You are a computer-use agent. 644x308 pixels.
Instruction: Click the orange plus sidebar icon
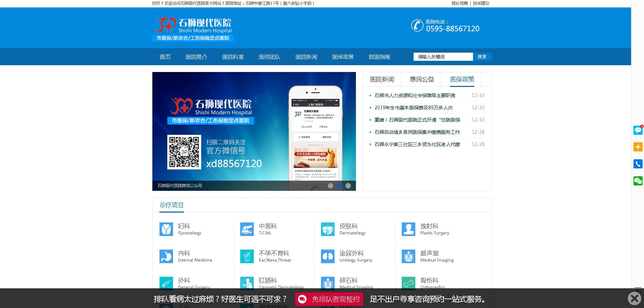click(638, 147)
